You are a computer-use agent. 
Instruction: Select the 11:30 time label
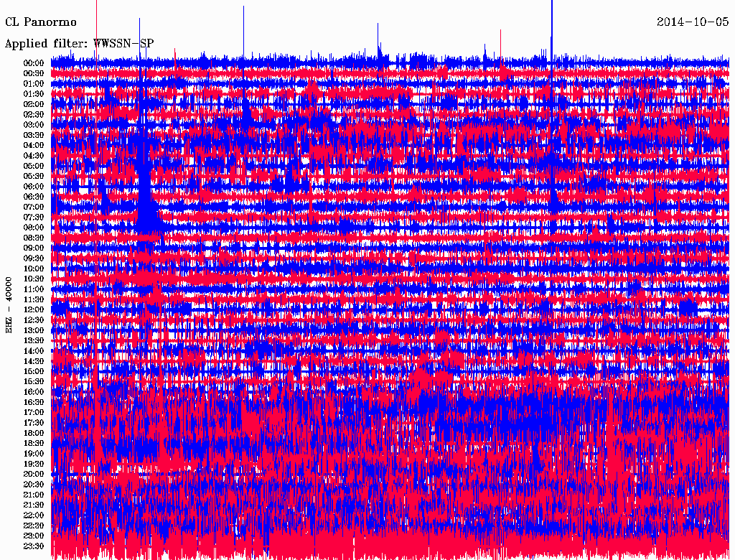click(34, 299)
